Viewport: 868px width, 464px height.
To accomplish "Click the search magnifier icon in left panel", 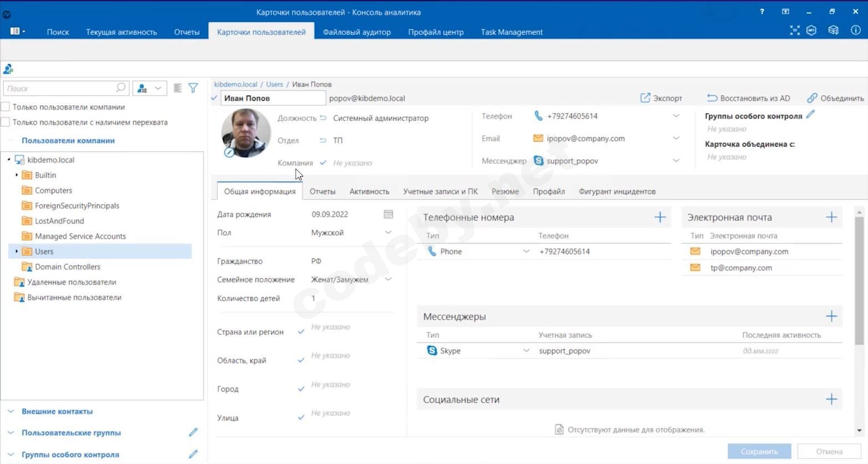I will click(x=120, y=88).
